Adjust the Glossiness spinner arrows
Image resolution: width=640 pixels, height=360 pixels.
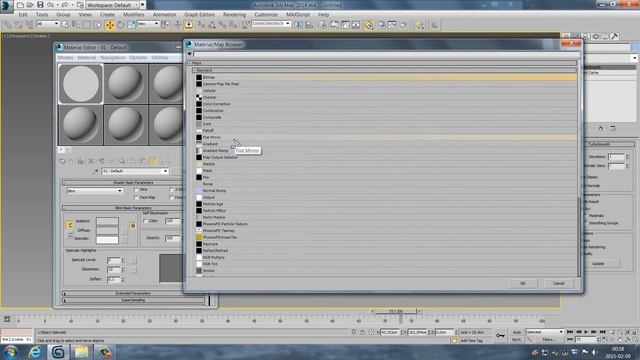[x=122, y=269]
